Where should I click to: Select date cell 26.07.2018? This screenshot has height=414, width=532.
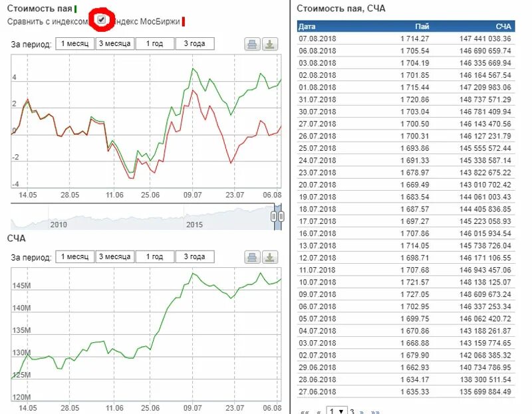317,136
